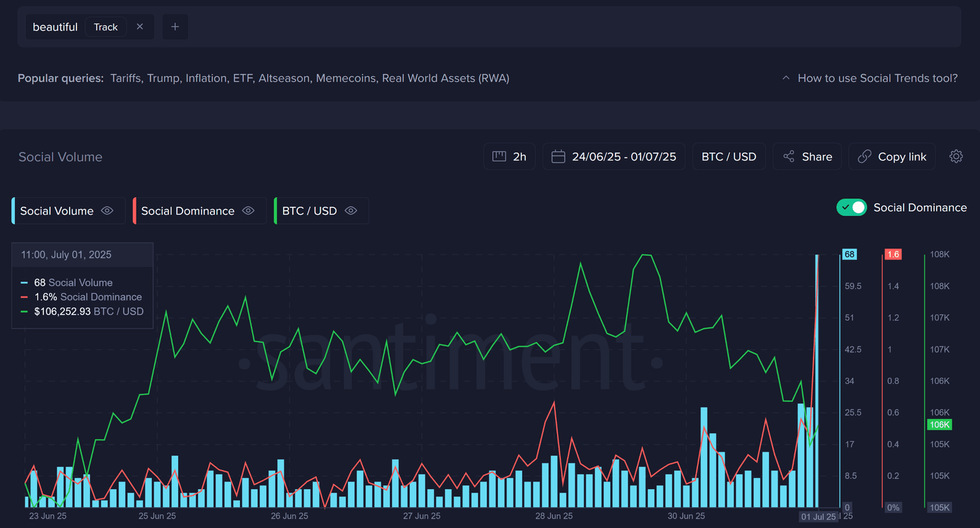Hide Social Dominance using its eye icon

[248, 211]
